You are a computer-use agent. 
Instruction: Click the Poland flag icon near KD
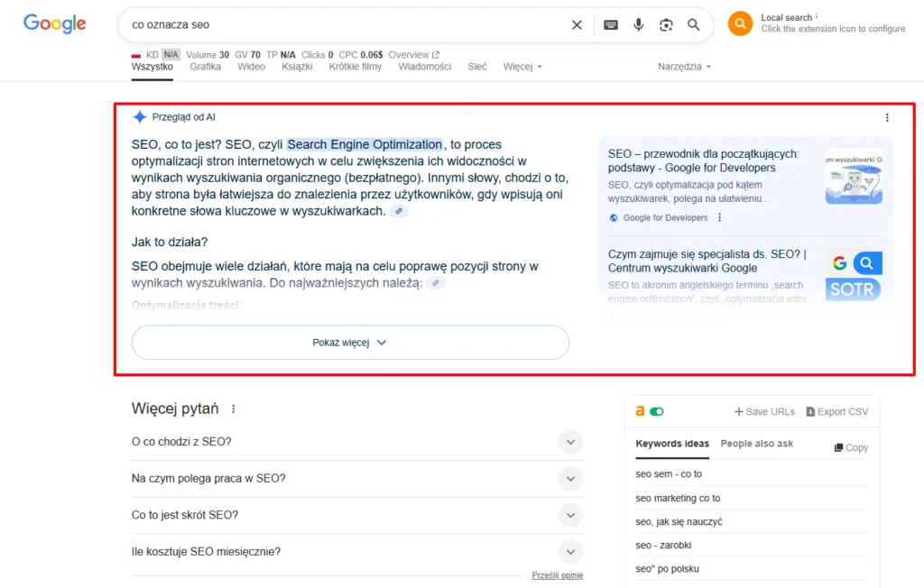[136, 55]
